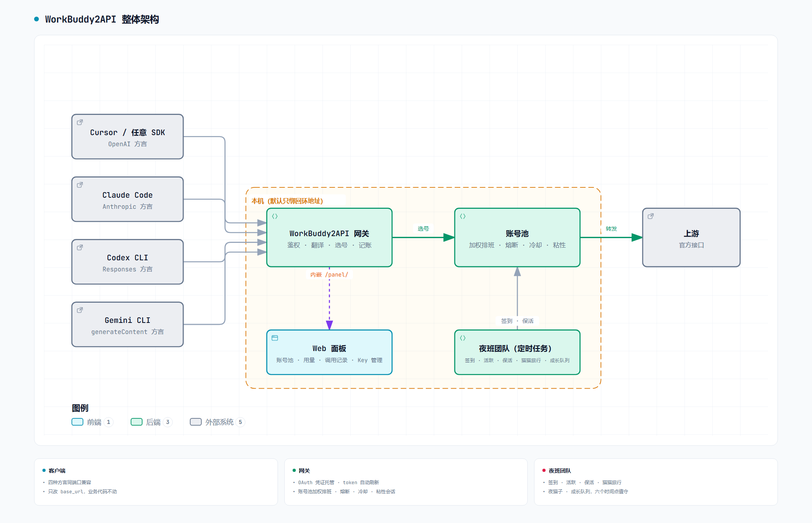Click the 内嵌 /panel/ edge label
812x523 pixels.
tap(329, 275)
